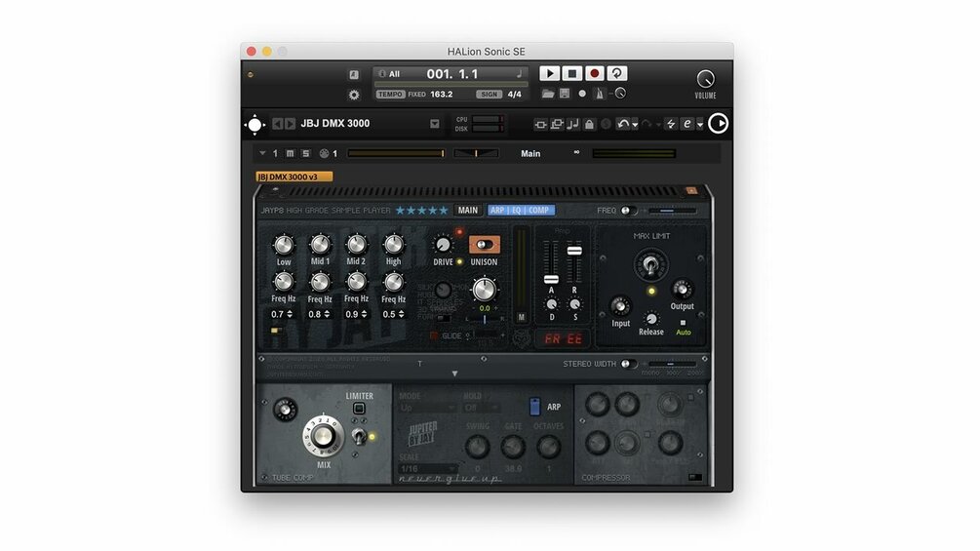Viewport: 980px width, 551px height.
Task: Toggle the metronome icon
Action: (599, 94)
